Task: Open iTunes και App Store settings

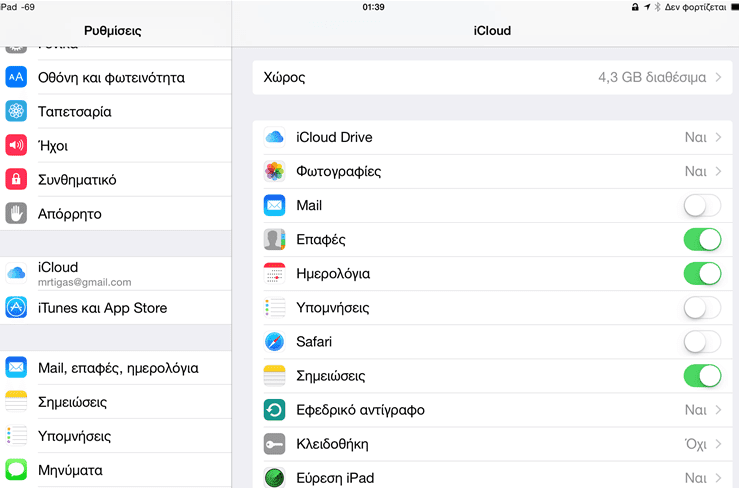Action: click(x=115, y=307)
